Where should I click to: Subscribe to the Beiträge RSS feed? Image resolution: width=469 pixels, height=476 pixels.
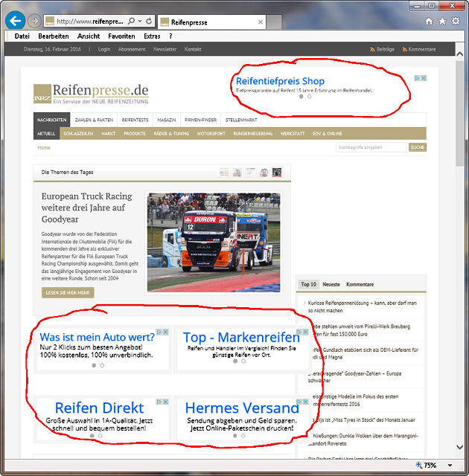click(382, 49)
